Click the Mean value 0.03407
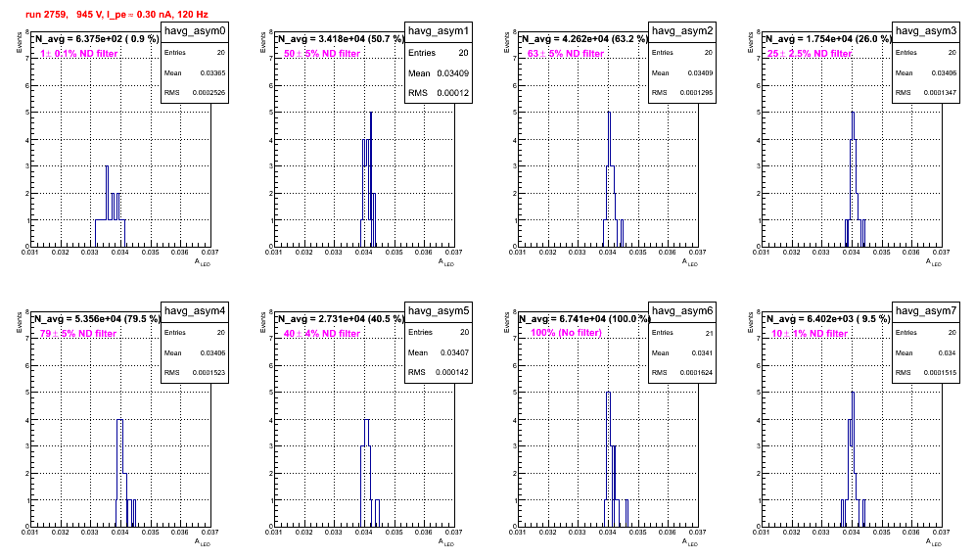This screenshot has width=975, height=560. pyautogui.click(x=454, y=352)
